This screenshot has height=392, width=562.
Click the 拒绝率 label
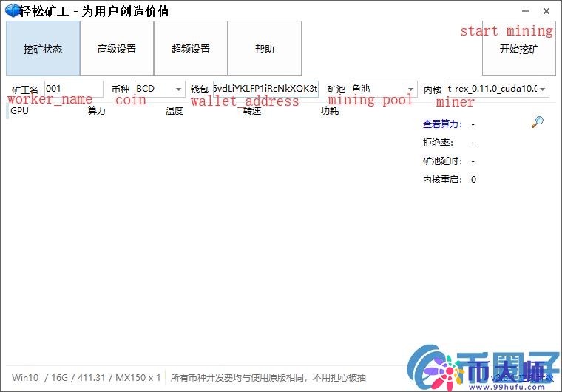438,143
